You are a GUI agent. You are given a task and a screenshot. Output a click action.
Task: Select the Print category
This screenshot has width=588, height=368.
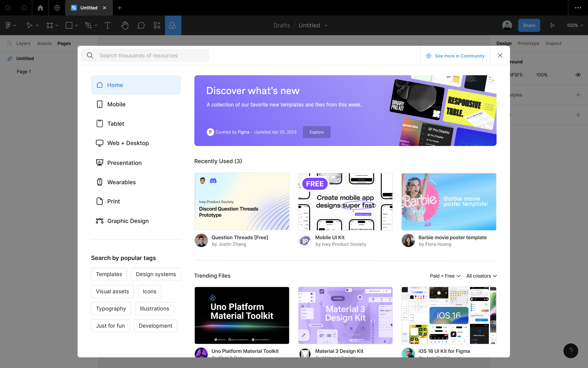[x=136, y=201]
